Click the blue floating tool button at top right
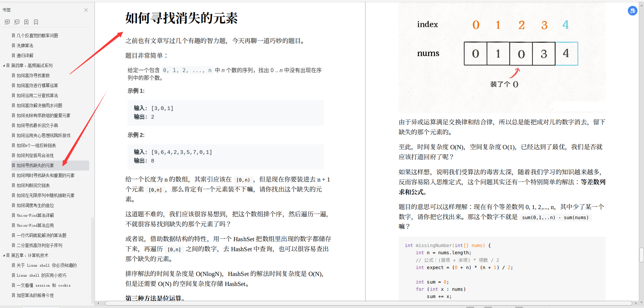644x308 pixels. (633, 11)
